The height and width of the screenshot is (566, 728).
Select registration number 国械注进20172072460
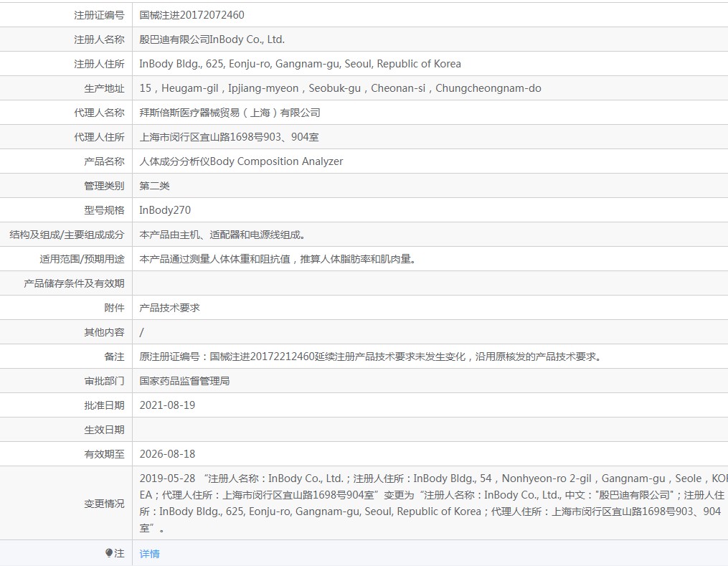192,15
